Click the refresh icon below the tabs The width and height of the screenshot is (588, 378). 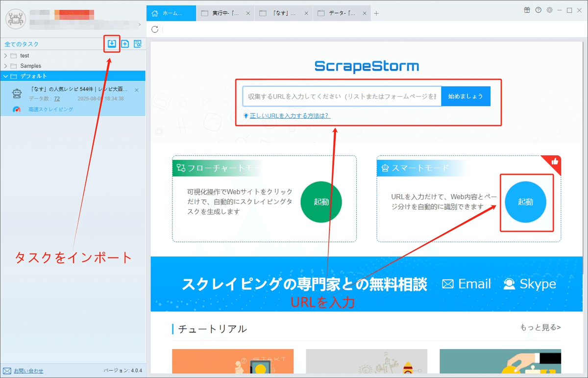click(x=155, y=29)
